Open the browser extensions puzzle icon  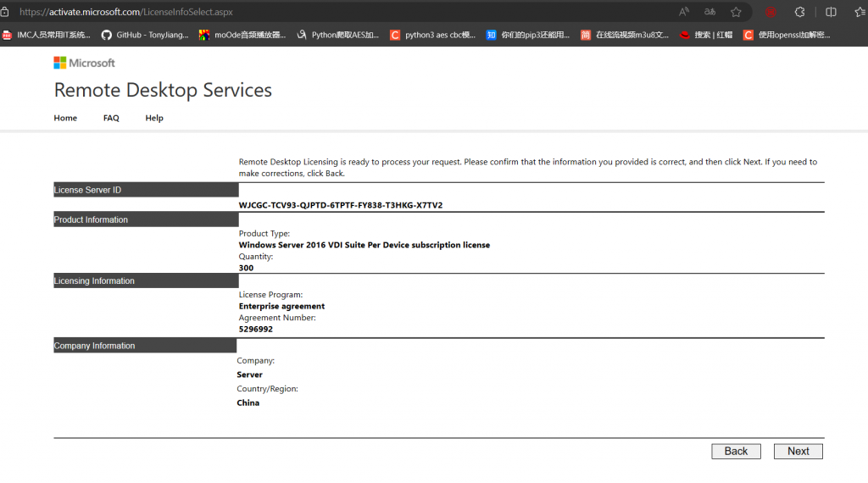[799, 12]
